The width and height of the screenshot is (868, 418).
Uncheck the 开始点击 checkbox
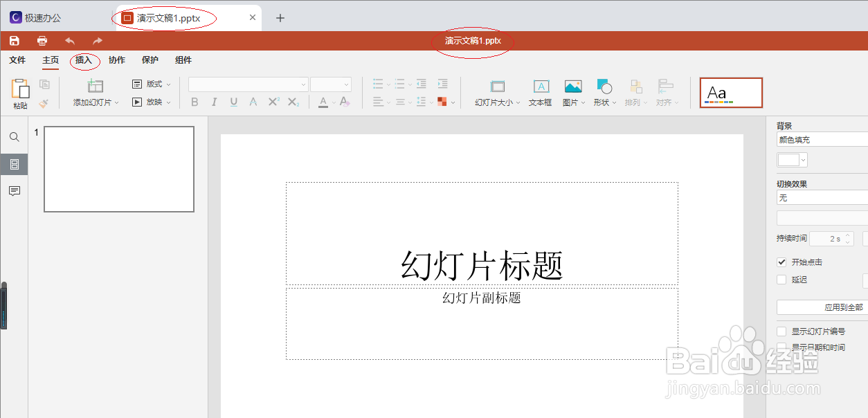(x=781, y=262)
